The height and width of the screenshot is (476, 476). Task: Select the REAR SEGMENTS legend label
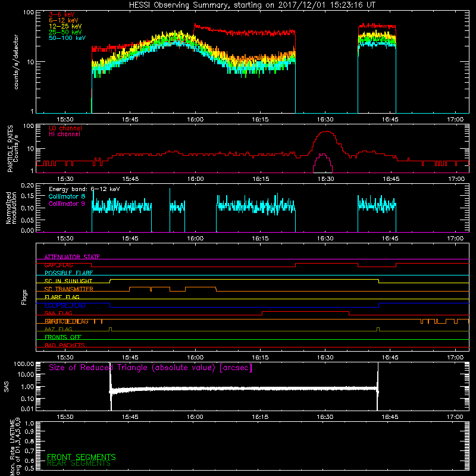tap(79, 464)
